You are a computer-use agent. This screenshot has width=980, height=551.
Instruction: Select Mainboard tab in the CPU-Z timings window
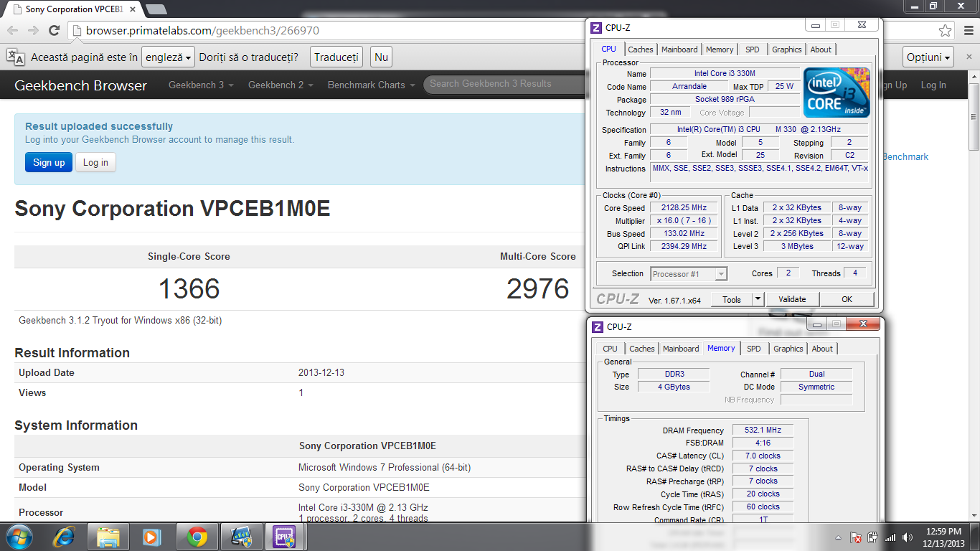coord(681,349)
